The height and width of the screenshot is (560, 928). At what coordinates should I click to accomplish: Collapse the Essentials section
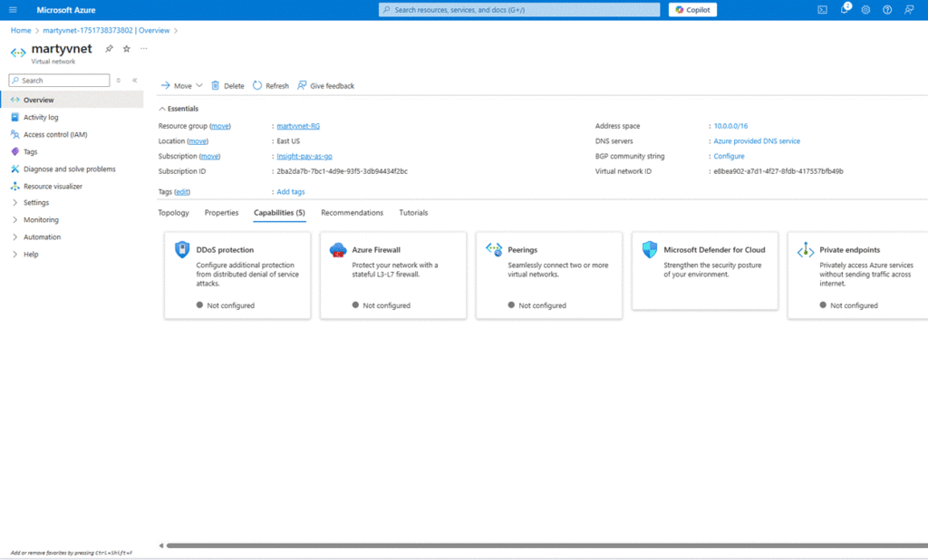(x=163, y=109)
